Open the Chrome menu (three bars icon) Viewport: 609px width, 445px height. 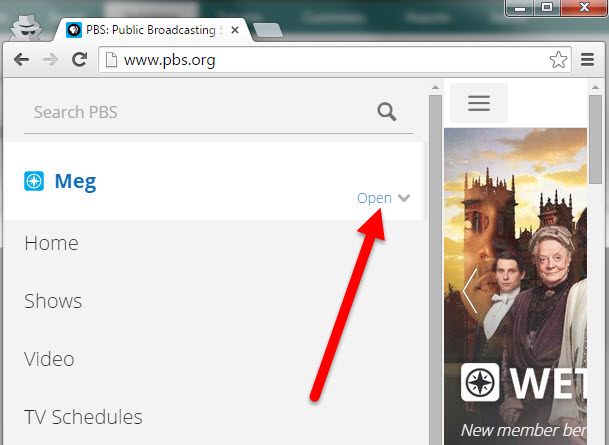point(587,59)
